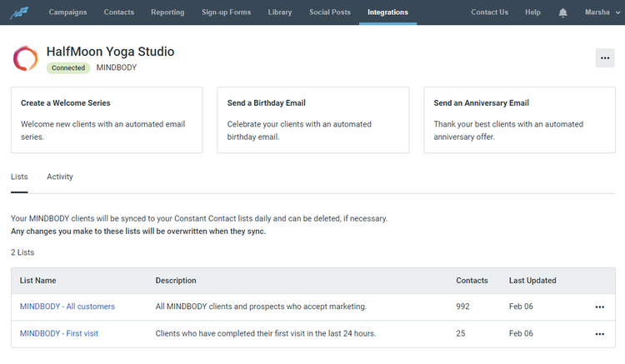Open the Library section
This screenshot has height=364, width=625.
280,12
